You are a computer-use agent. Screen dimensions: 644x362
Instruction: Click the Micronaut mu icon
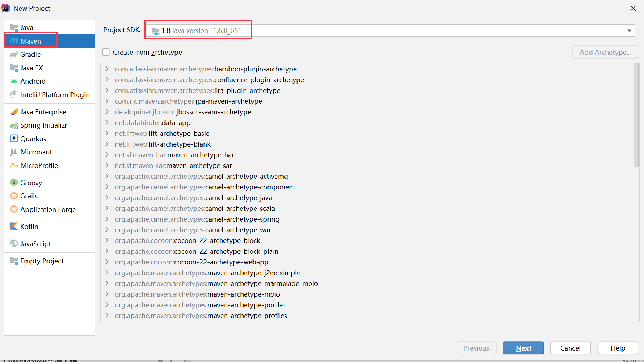(x=14, y=152)
